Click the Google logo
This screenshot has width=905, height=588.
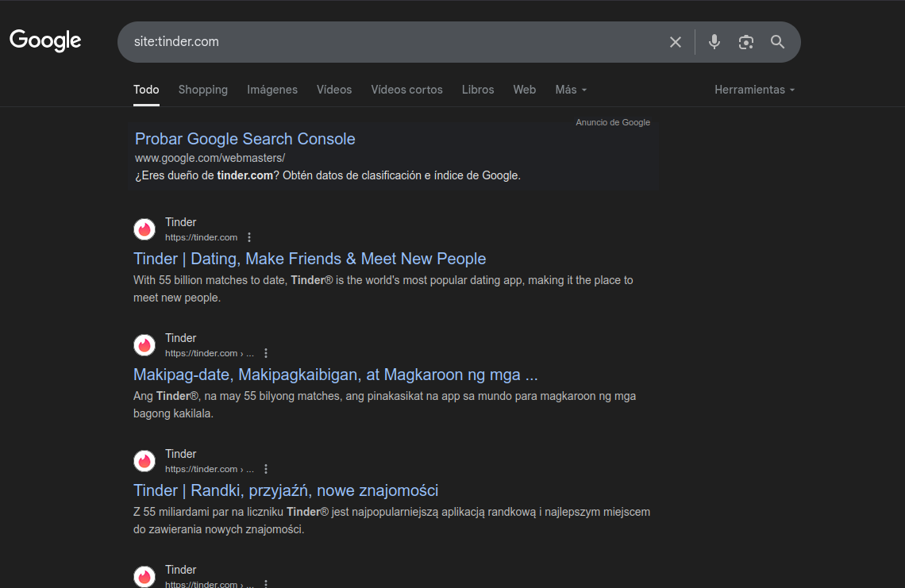[x=45, y=40]
